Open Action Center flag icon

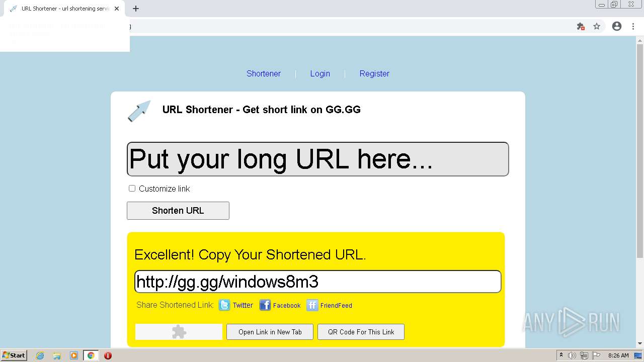[x=596, y=355]
